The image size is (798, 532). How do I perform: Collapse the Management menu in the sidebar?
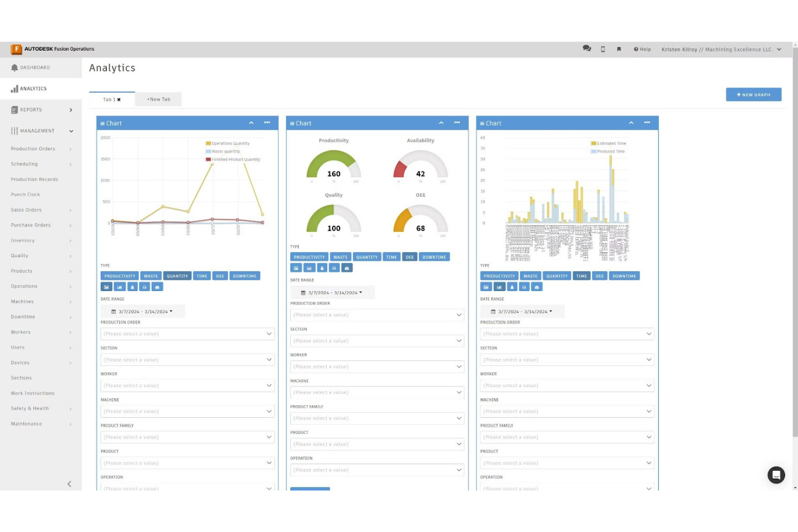[71, 130]
